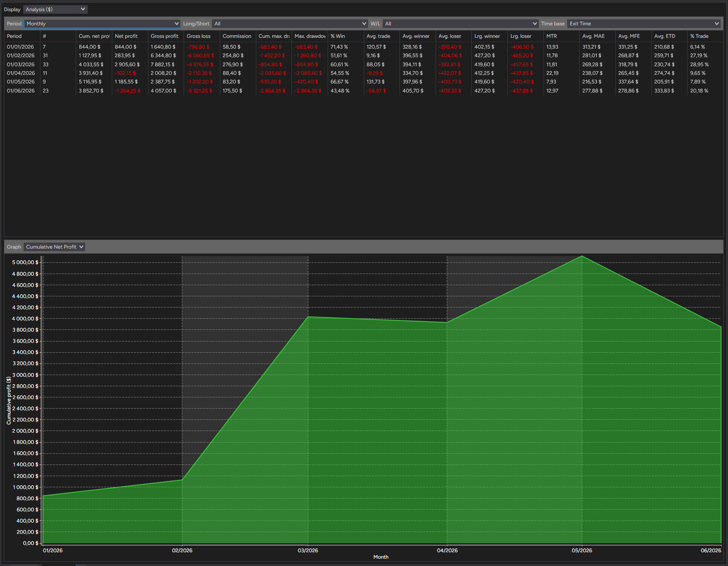This screenshot has height=566, width=728.
Task: Select the 01/03/2026 period row
Action: click(x=364, y=65)
